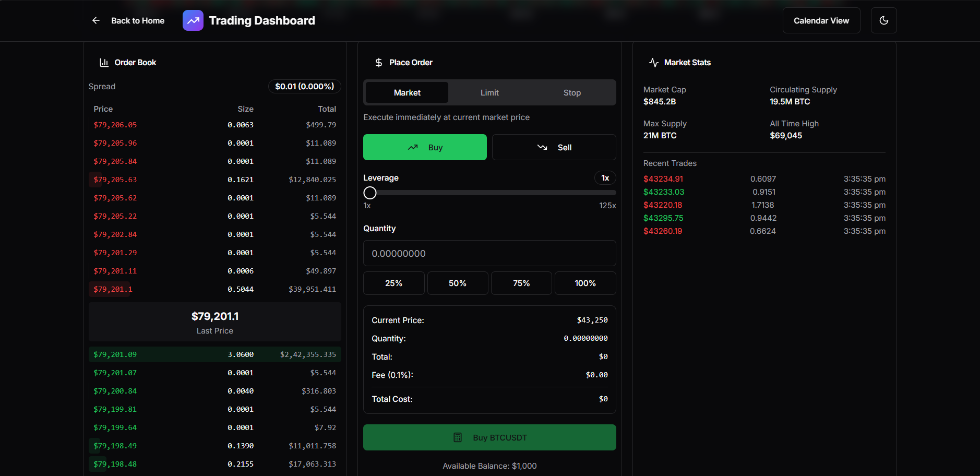Click the $79,201.09 bid row
Image resolution: width=980 pixels, height=476 pixels.
pos(215,354)
